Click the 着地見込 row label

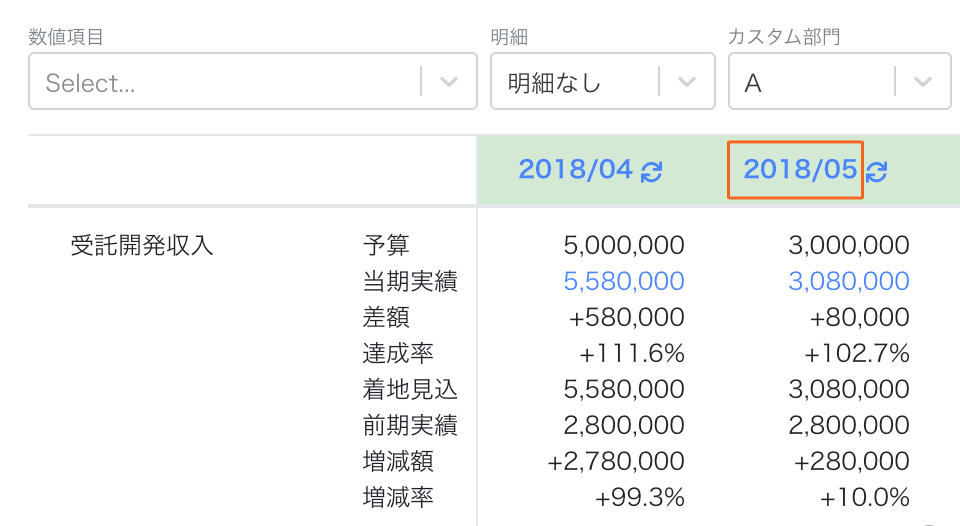coord(410,389)
